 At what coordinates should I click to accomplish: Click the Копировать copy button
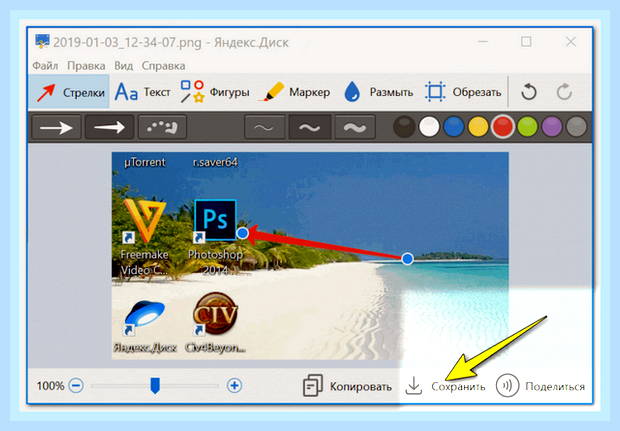pyautogui.click(x=347, y=386)
